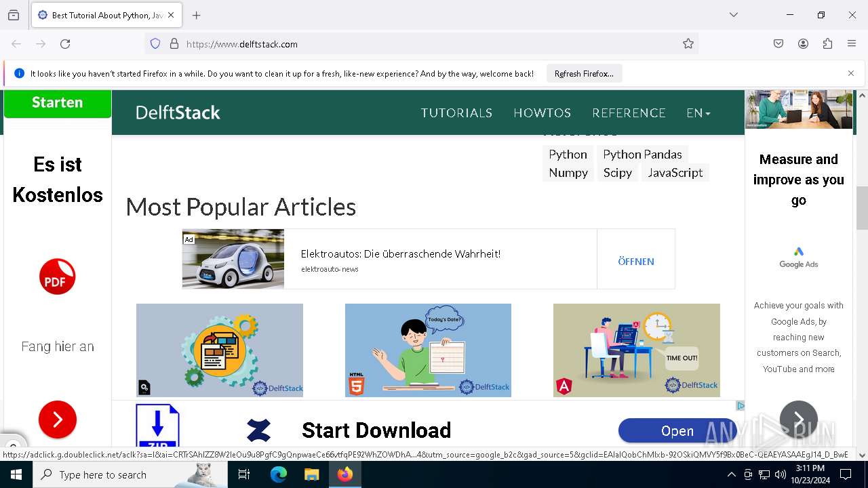Launch Microsoft Edge from the taskbar
Screen dimensions: 868x488
coord(279,474)
